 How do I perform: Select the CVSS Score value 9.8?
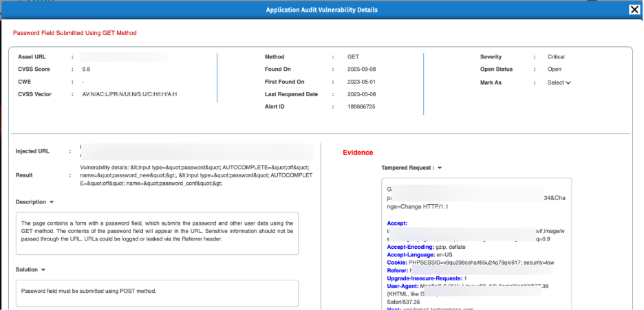(x=86, y=69)
